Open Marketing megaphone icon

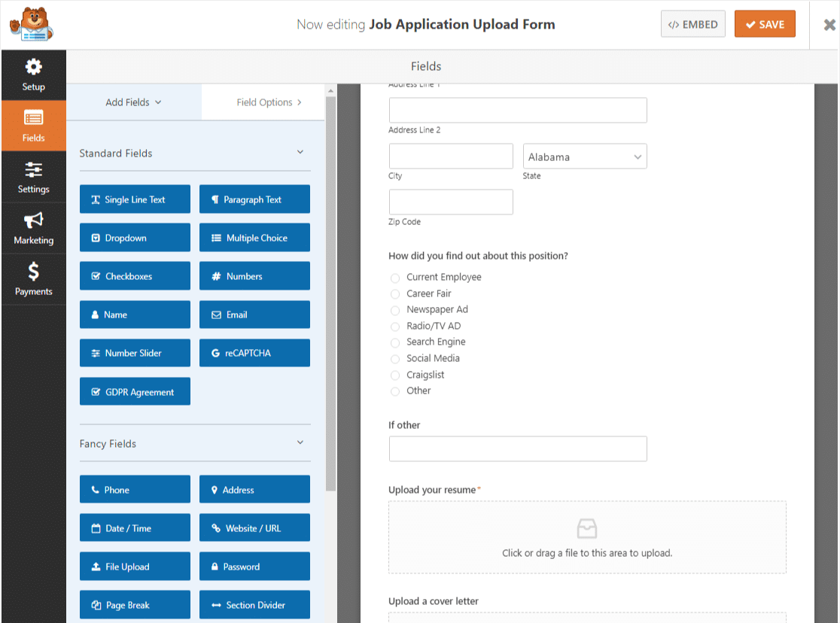coord(33,220)
